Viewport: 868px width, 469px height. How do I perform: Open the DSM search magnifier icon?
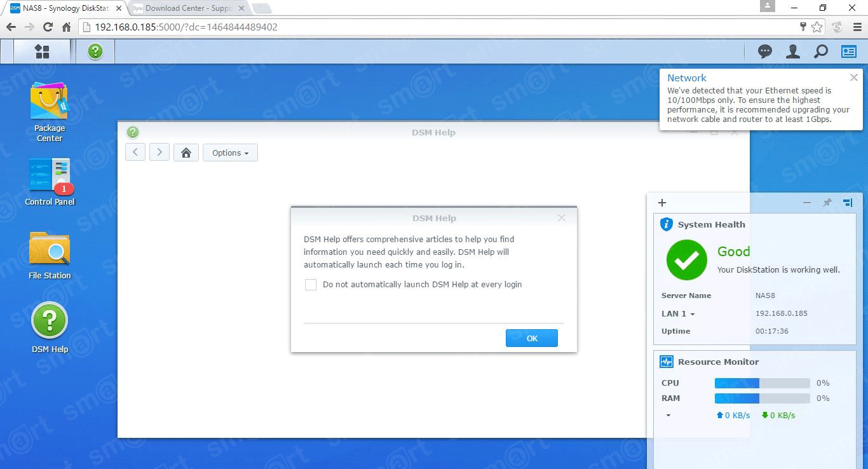pyautogui.click(x=821, y=51)
